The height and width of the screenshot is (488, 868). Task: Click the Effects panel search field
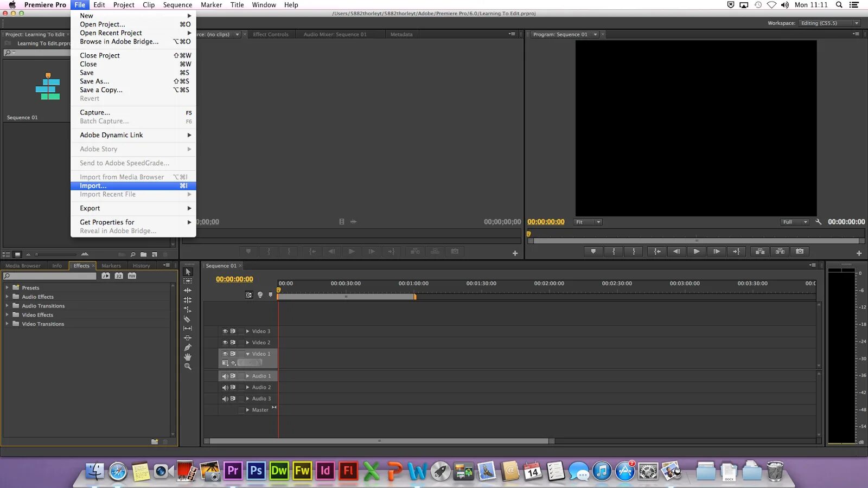(x=50, y=276)
